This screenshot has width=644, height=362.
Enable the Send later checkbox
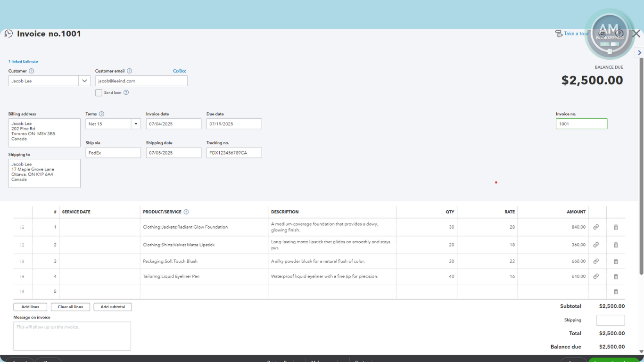coord(99,93)
